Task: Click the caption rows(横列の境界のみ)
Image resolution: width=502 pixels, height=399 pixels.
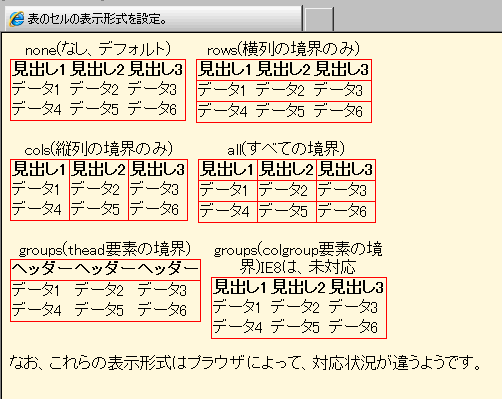Action: click(284, 49)
